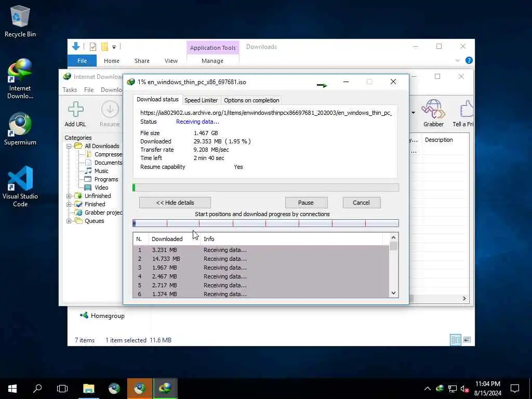The height and width of the screenshot is (399, 532).
Task: Select the Music category
Action: tap(97, 171)
